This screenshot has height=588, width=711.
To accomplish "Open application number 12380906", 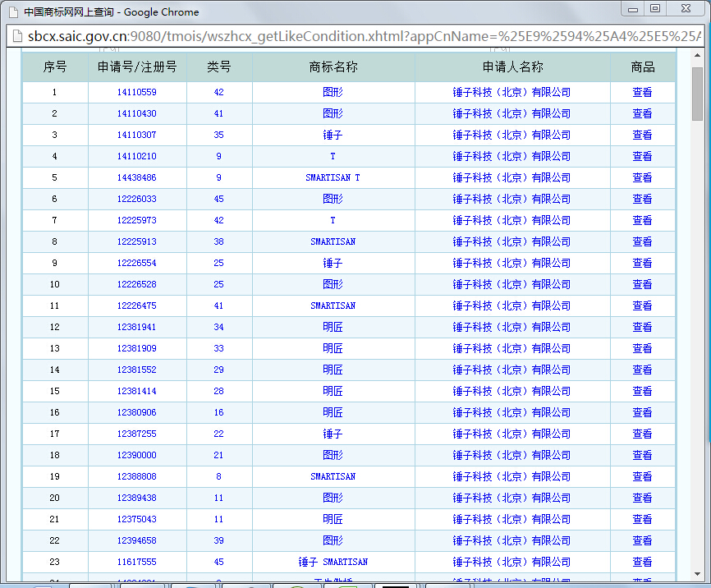I will (x=137, y=412).
